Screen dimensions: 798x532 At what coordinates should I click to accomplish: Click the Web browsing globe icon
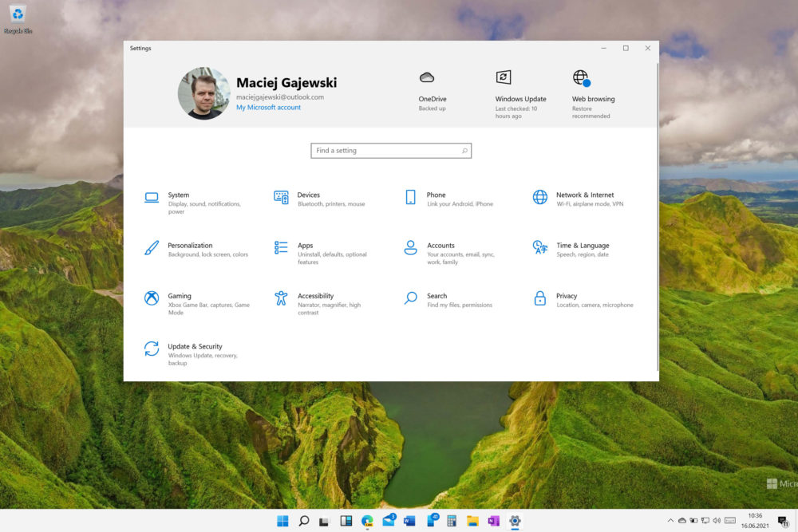[581, 78]
